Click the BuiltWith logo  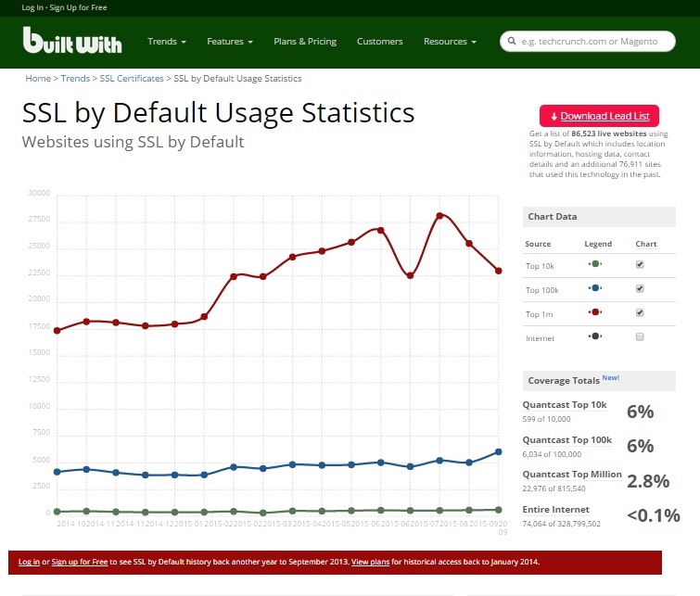pyautogui.click(x=73, y=41)
